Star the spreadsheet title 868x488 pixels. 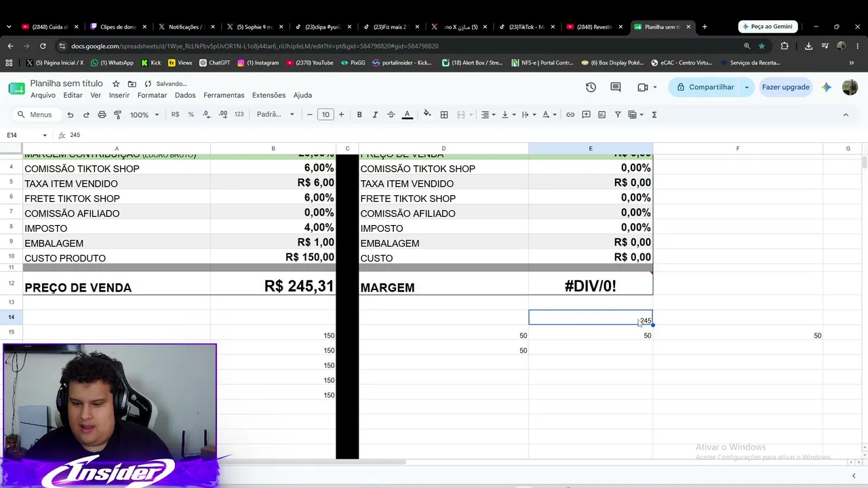116,83
